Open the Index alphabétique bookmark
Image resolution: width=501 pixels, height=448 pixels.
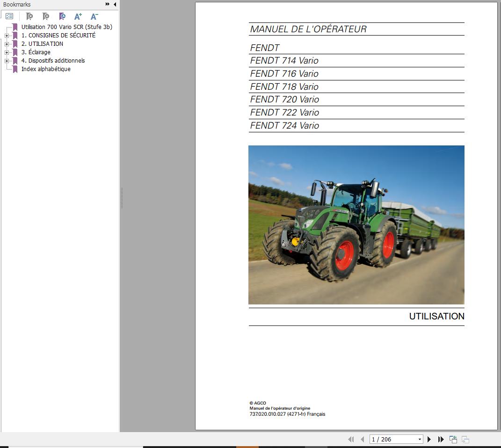[x=46, y=69]
